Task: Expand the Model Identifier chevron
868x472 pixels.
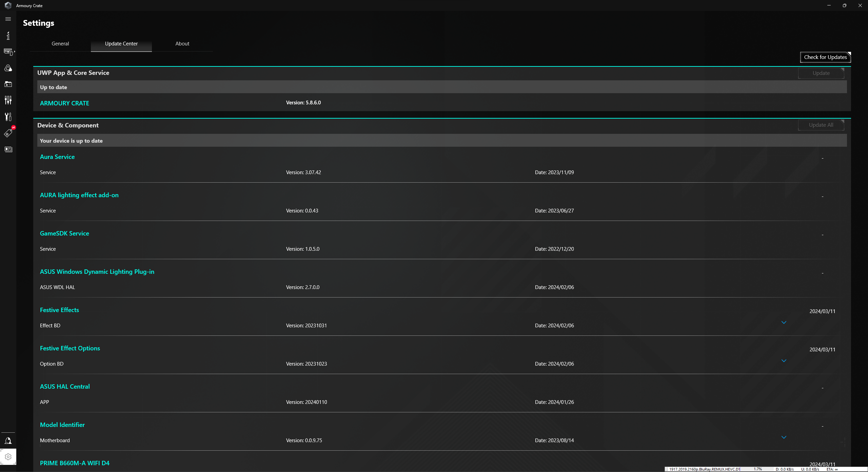Action: tap(784, 437)
